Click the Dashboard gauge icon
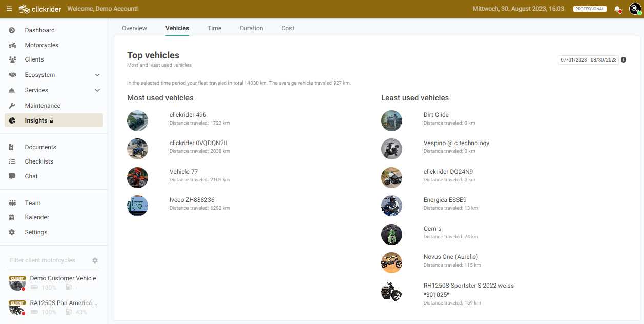 click(12, 30)
